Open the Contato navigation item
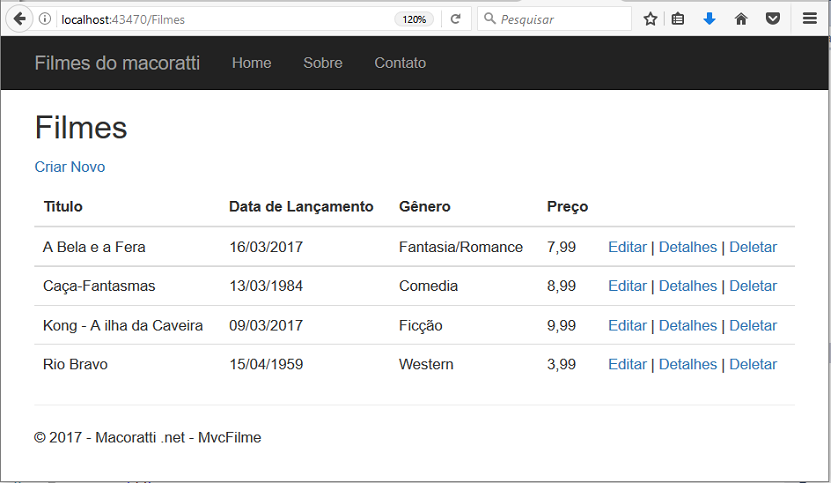 coord(400,63)
